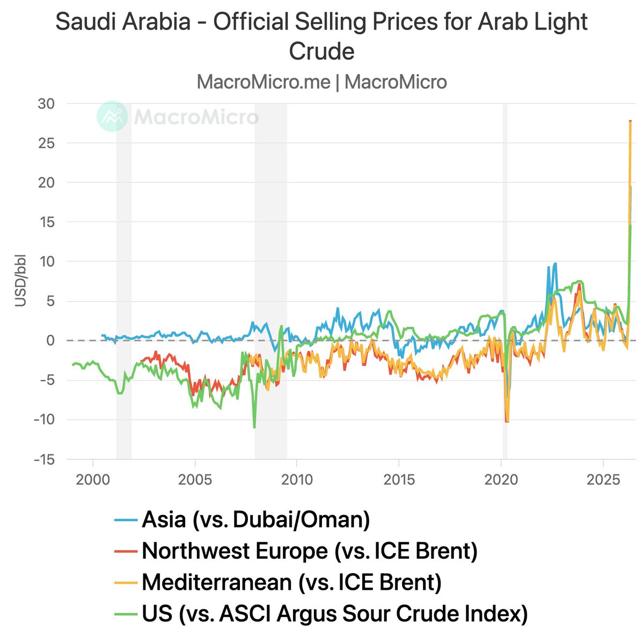Toggle the Asia (vs. Dubai/Oman) legend label

coord(256,519)
